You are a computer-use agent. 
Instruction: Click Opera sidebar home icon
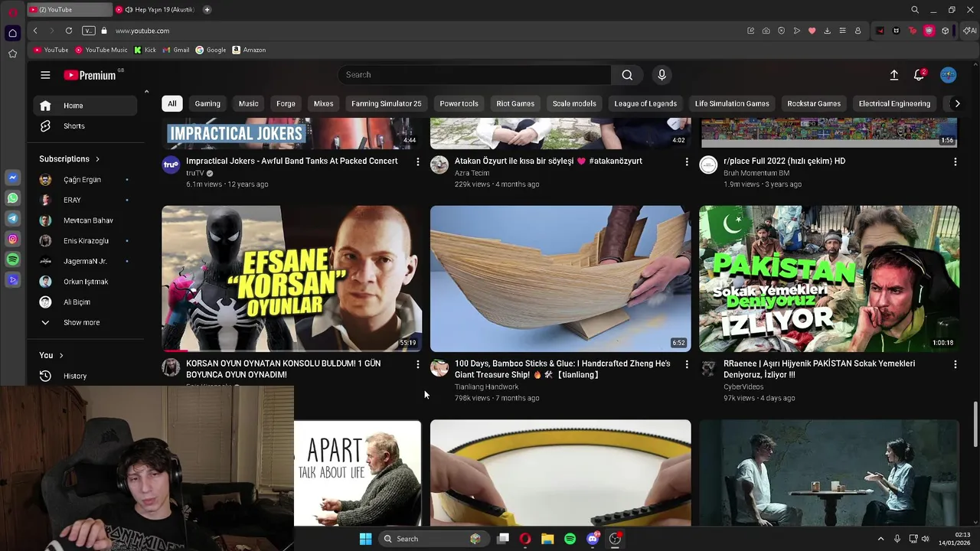(12, 33)
